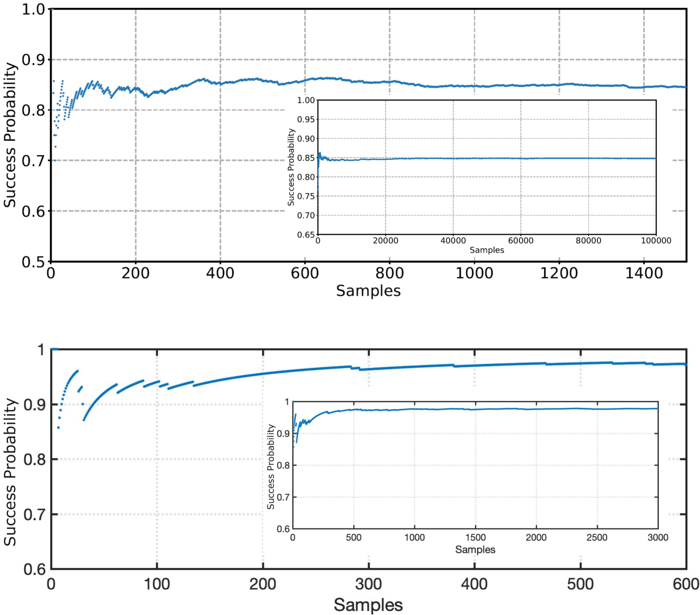This screenshot has width=700, height=615.
Task: Click 'Samples' title under the 0–3000 inset axis
Action: [475, 550]
